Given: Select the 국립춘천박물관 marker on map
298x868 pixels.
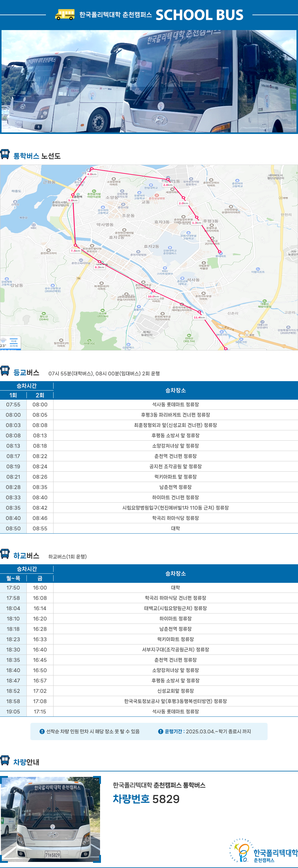Looking at the screenshot, I should point(203,265).
